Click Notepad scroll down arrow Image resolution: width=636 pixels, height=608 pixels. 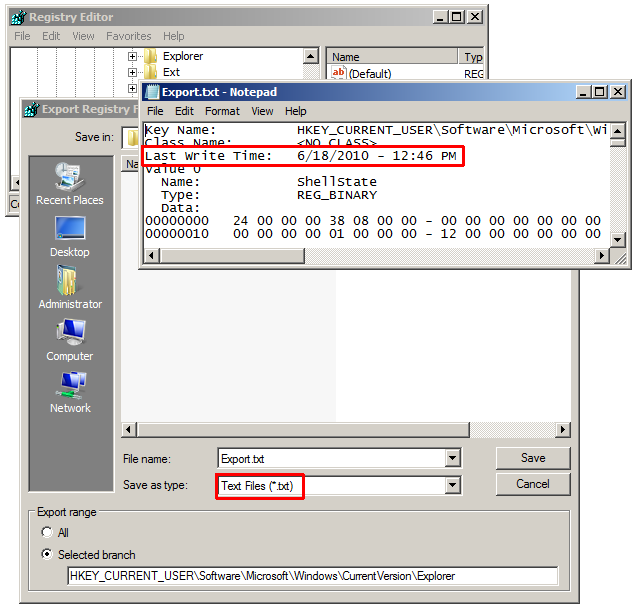click(x=617, y=240)
